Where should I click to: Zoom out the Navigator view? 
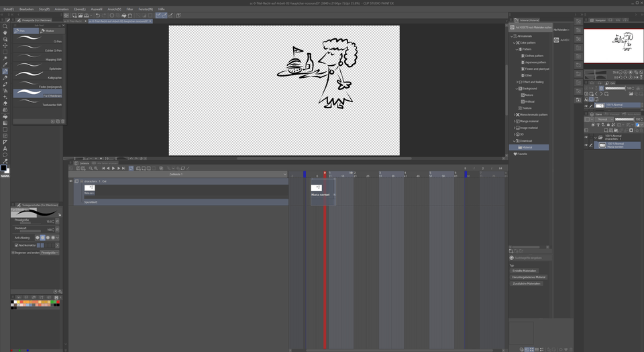pos(621,72)
